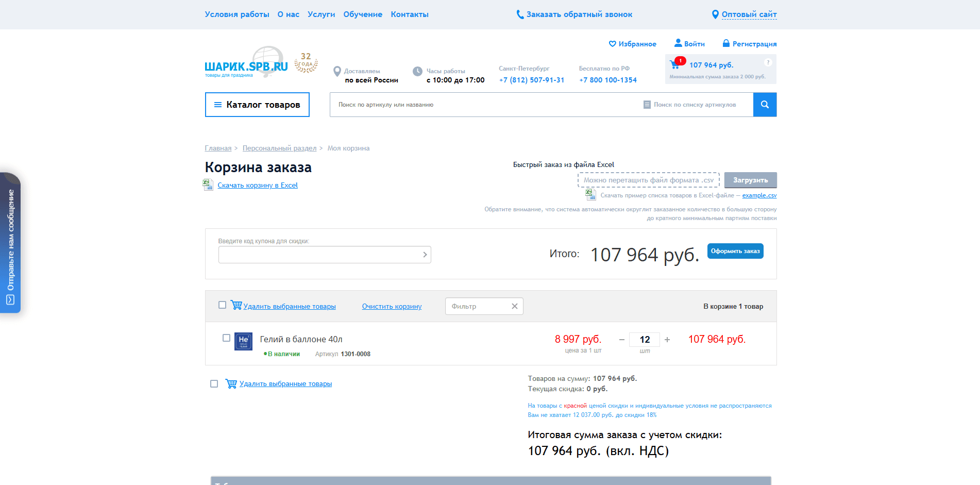
Task: Click the Очистить корзину link
Action: [x=392, y=306]
